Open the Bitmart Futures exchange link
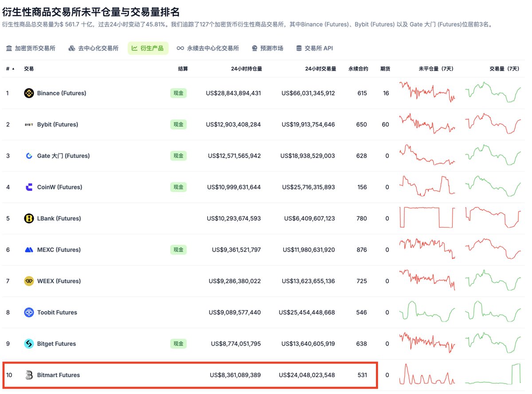This screenshot has height=394, width=532. (x=59, y=375)
